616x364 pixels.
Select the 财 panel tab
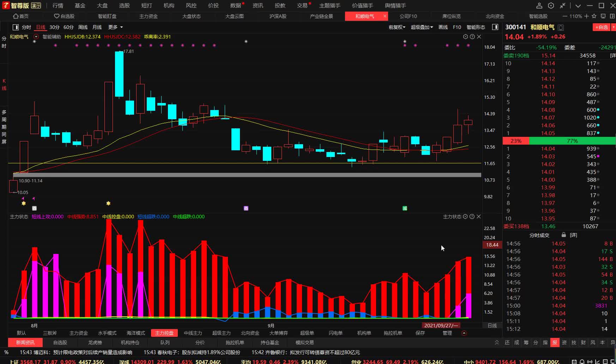[583, 342]
